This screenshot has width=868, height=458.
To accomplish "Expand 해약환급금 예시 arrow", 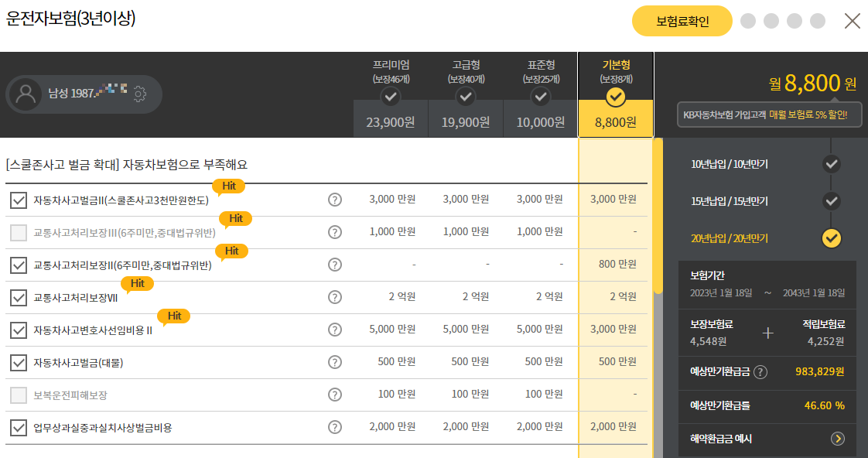I will [838, 439].
